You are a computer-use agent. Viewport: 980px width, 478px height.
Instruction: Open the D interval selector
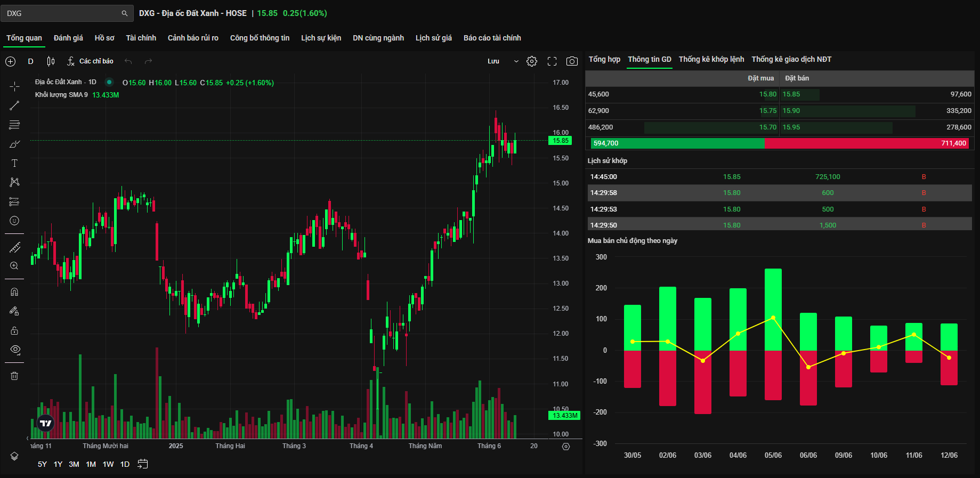point(30,61)
